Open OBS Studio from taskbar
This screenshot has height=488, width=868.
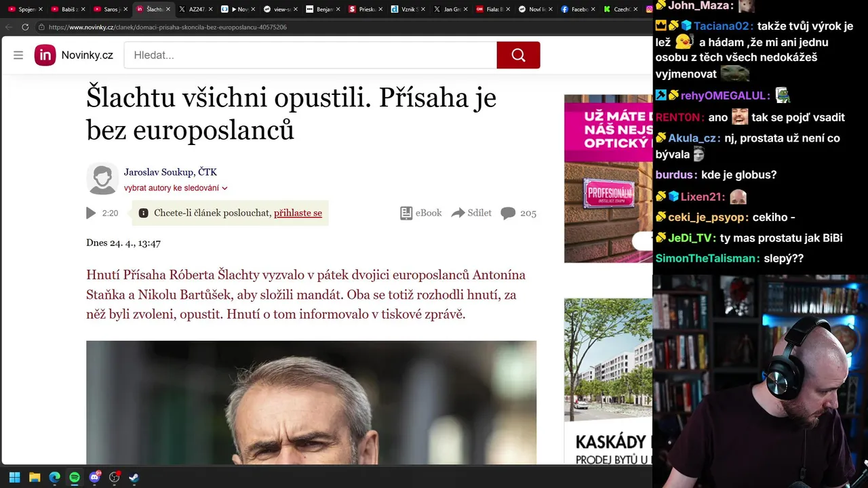115,477
